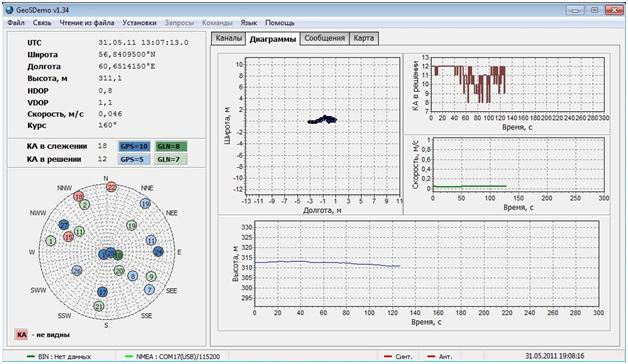
Task: Select the dark blue satellite 17 marker
Action: [103, 292]
